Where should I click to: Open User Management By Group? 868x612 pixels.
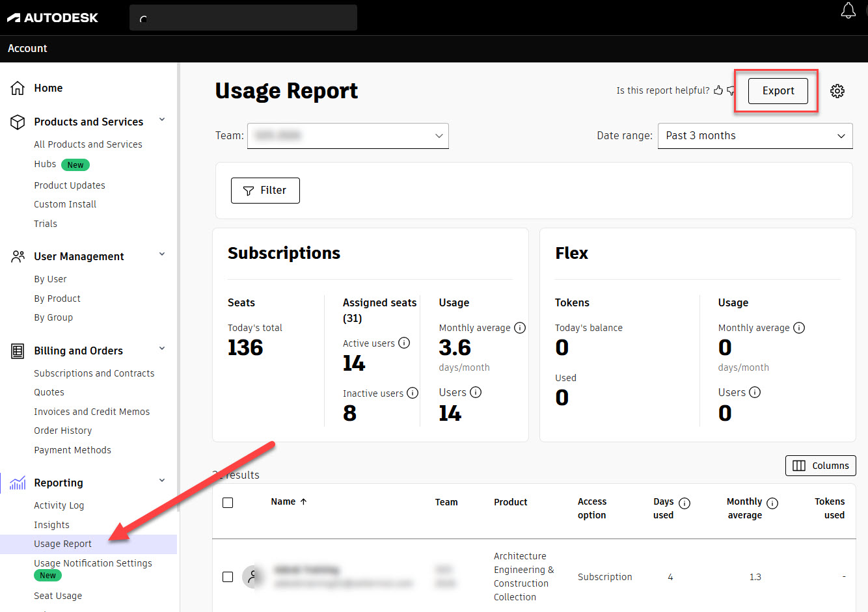coord(53,317)
